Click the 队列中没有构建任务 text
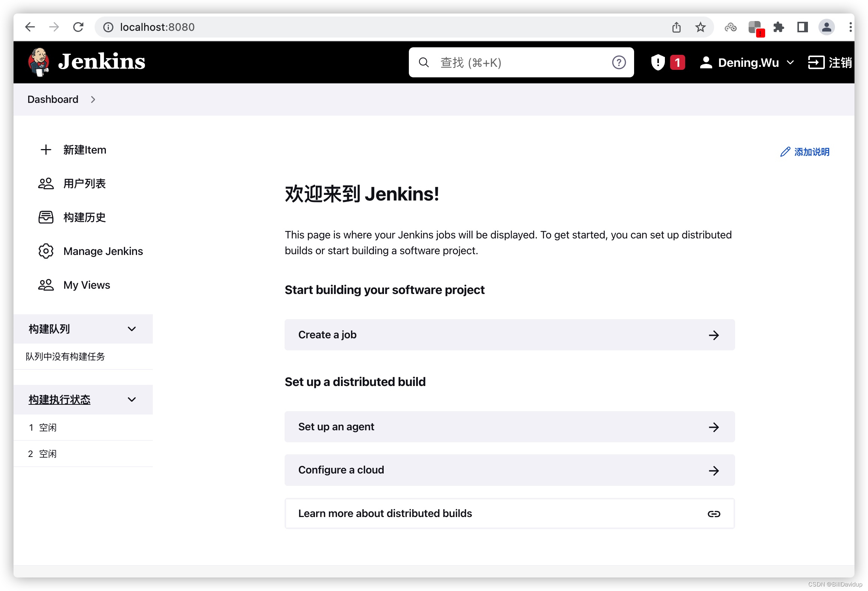The image size is (868, 591). [65, 356]
